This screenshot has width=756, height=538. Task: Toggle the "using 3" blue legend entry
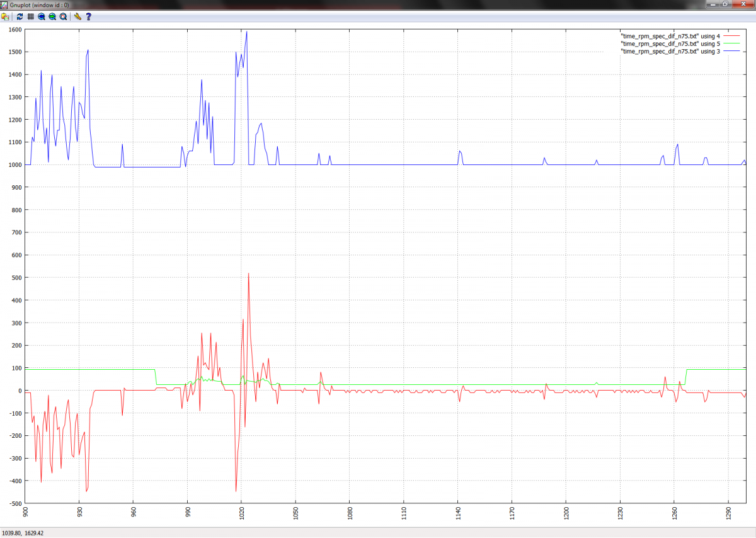click(670, 51)
